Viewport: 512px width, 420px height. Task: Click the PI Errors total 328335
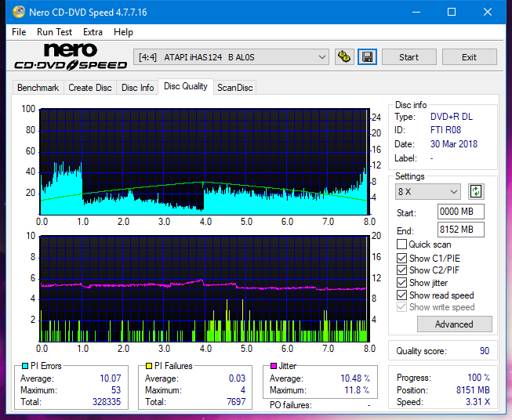coord(107,402)
